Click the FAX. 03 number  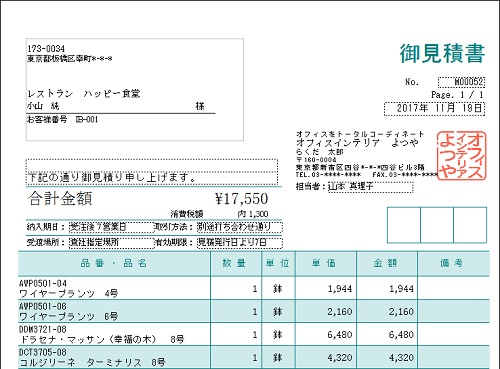(x=405, y=175)
